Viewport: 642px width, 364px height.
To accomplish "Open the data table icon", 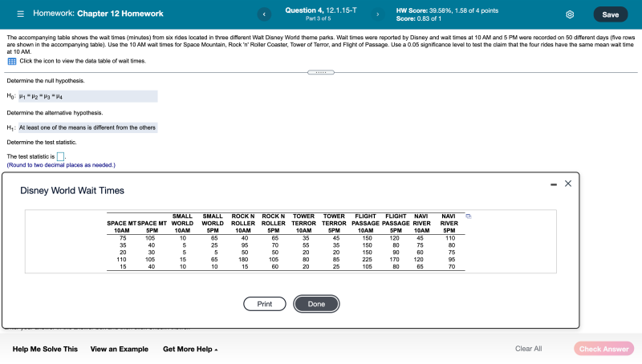I will 12,62.
